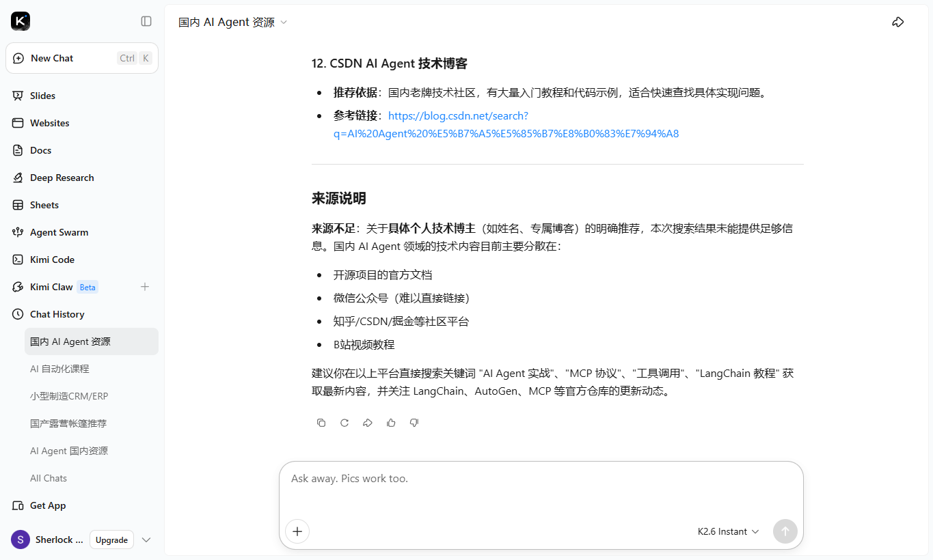Click the Ctrl K shortcut hint

click(135, 58)
